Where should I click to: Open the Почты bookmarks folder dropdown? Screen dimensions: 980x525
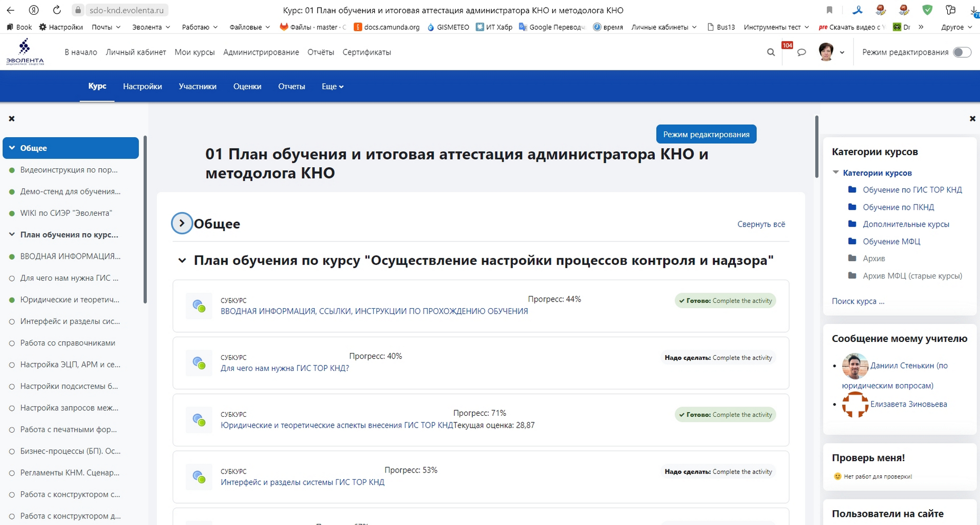tap(106, 27)
